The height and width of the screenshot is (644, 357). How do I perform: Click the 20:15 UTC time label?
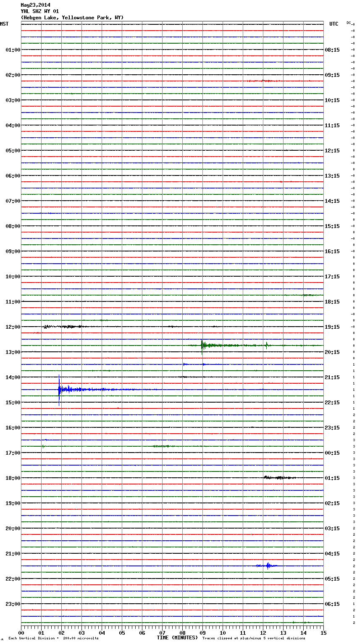pos(332,352)
